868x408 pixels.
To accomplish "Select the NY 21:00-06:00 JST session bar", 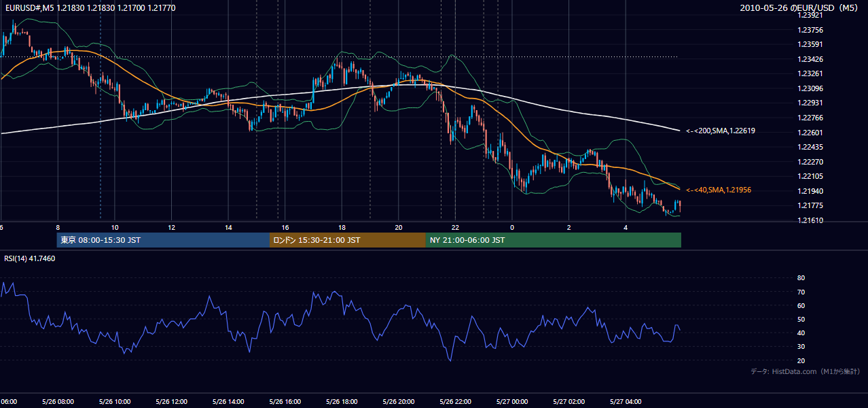I will [x=554, y=240].
